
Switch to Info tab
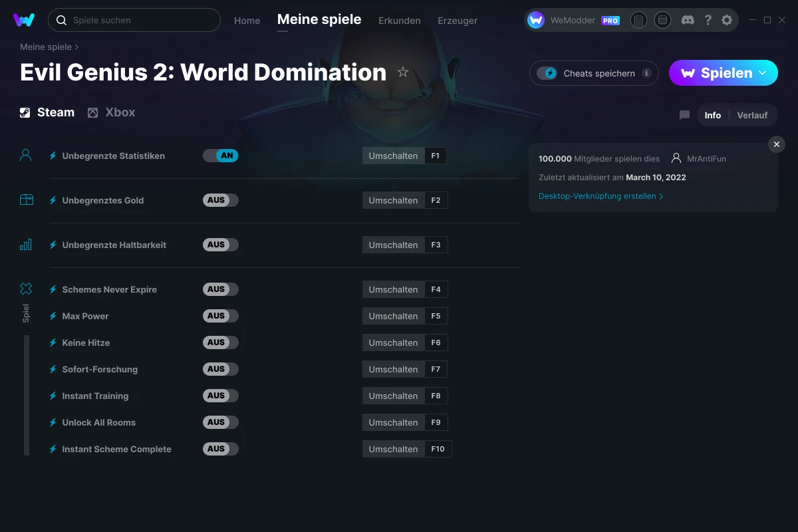[x=713, y=115]
